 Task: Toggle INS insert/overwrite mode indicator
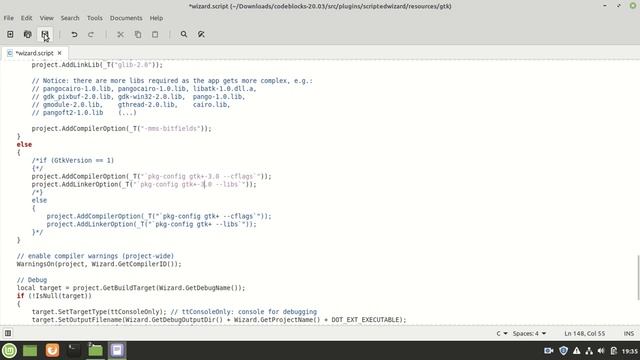[629, 333]
